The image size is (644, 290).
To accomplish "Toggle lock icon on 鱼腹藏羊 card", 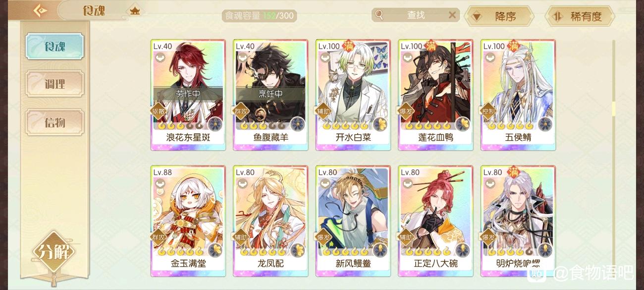I will (x=242, y=58).
